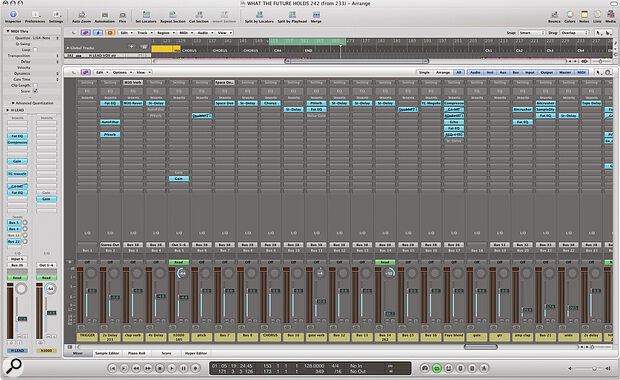
Task: Toggle Inst channel filter in mixer
Action: point(490,72)
